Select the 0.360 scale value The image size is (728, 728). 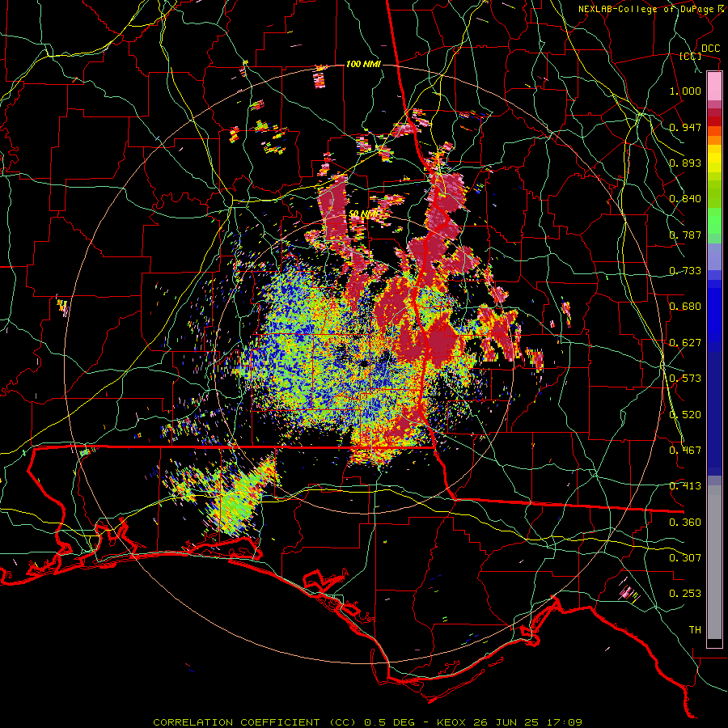pyautogui.click(x=685, y=522)
